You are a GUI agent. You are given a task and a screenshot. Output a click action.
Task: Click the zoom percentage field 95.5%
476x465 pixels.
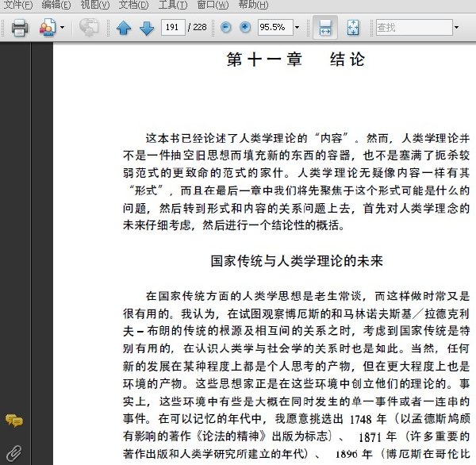tap(275, 27)
